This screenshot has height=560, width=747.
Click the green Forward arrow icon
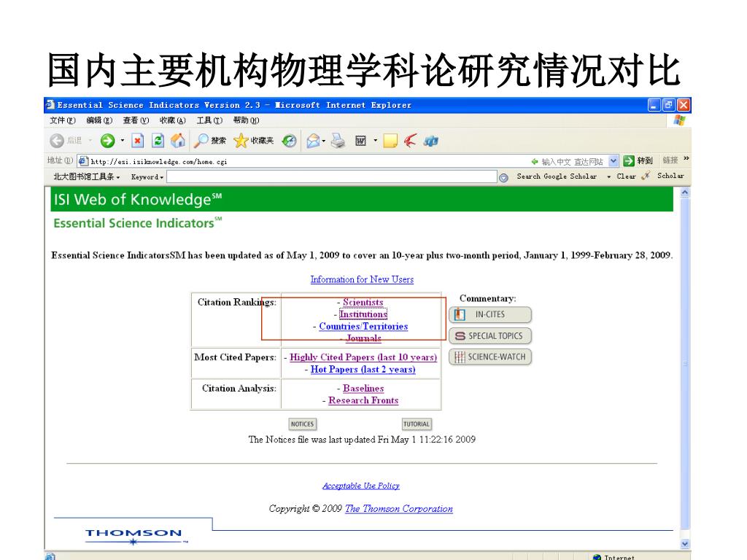tap(108, 141)
